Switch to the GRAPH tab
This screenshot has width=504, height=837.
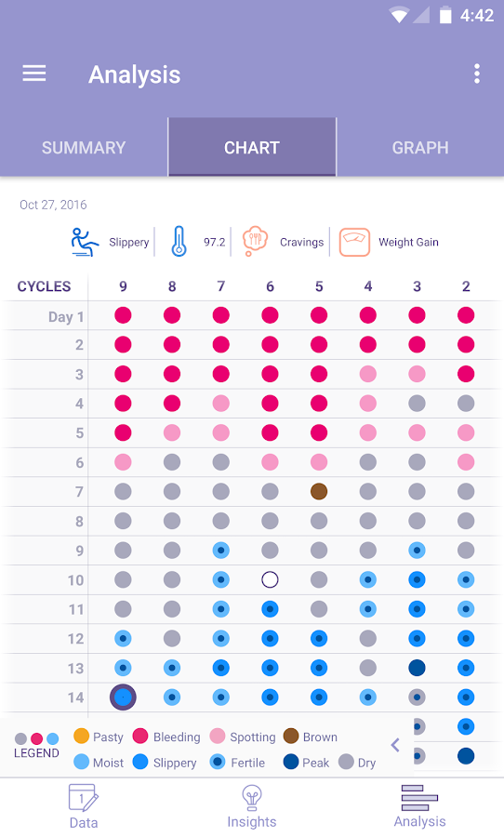(x=420, y=147)
